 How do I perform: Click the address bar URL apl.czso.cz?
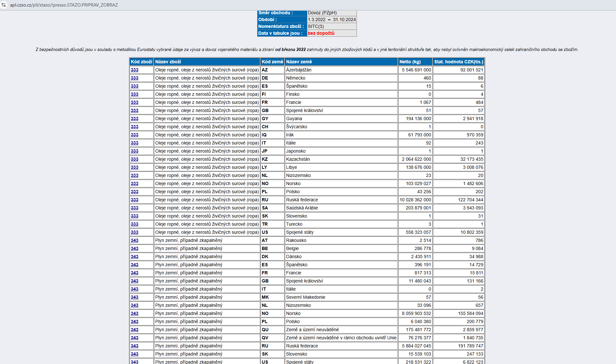tap(64, 5)
